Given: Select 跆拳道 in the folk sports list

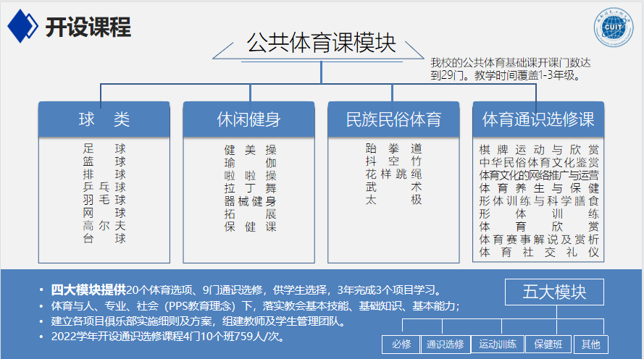Looking at the screenshot, I should pyautogui.click(x=393, y=148).
